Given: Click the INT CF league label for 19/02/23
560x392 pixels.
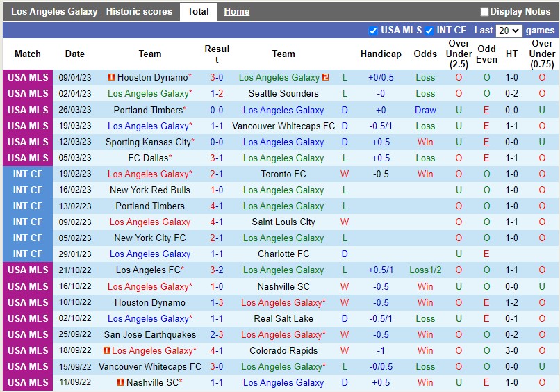Looking at the screenshot, I should click(28, 174).
